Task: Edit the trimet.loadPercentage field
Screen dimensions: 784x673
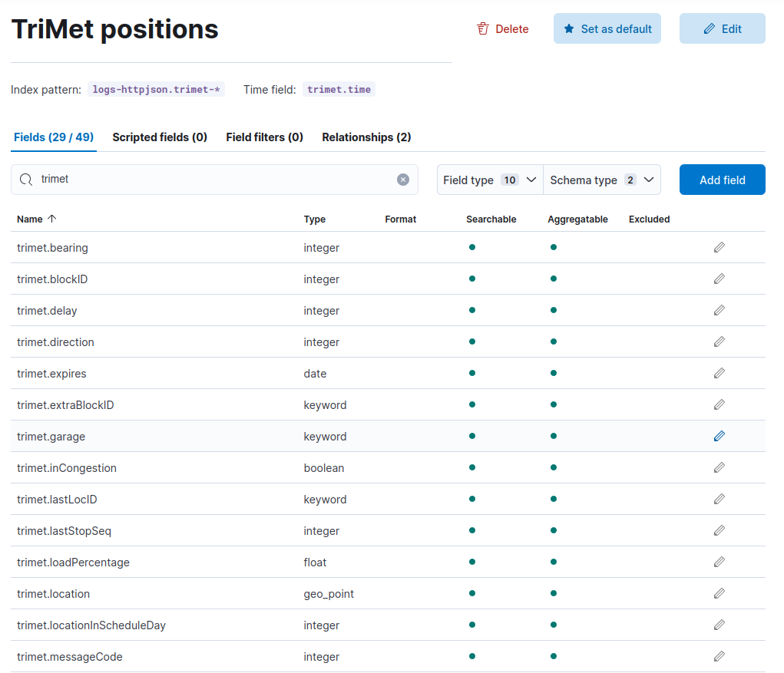Action: (x=719, y=562)
